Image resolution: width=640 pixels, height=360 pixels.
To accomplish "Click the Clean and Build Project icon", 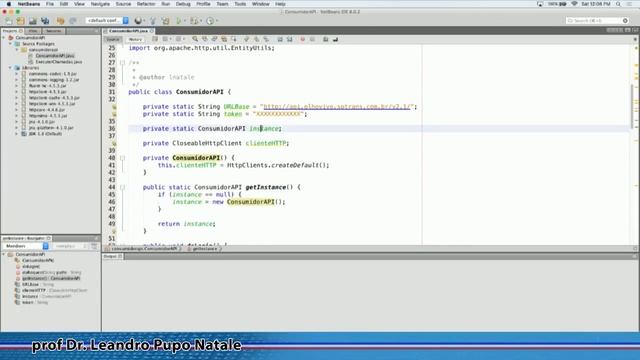I will (165, 21).
